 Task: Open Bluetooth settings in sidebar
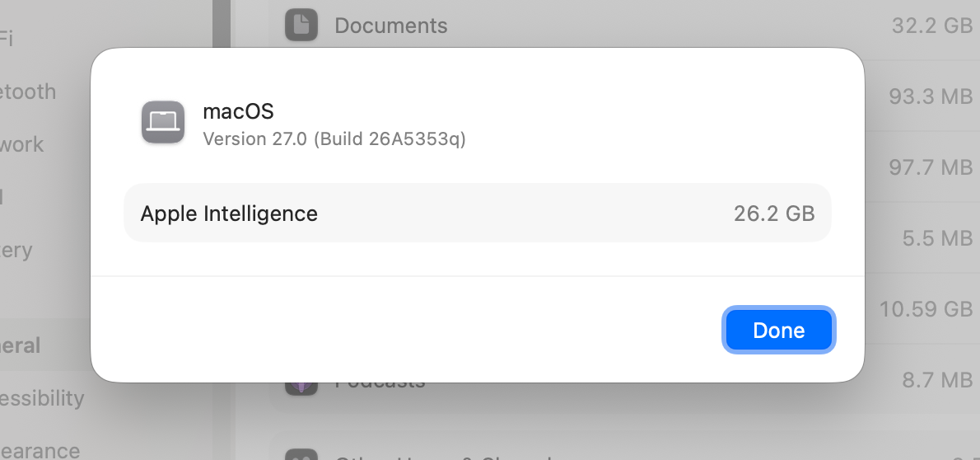tap(28, 92)
